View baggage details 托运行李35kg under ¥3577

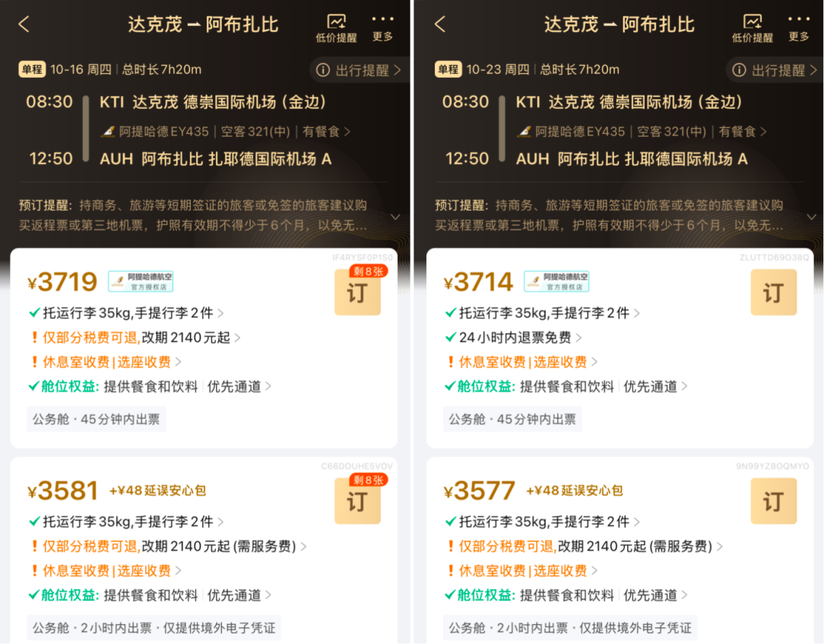(x=542, y=521)
